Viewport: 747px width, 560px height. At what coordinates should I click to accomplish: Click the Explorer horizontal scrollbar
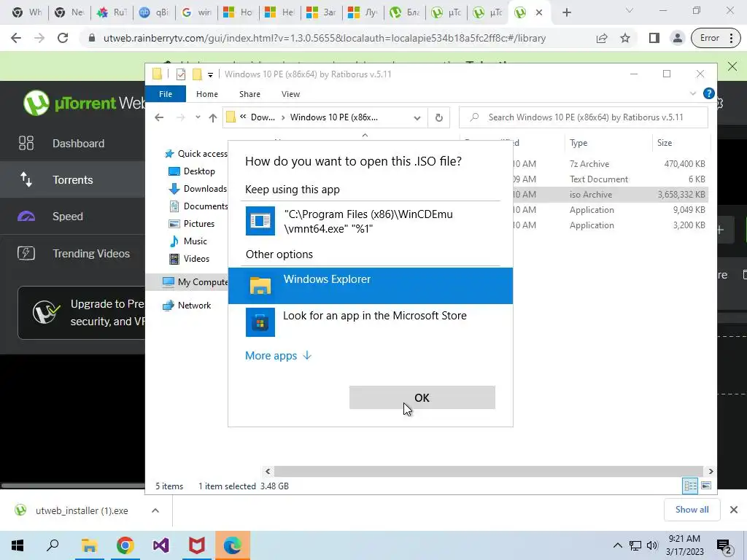click(488, 471)
